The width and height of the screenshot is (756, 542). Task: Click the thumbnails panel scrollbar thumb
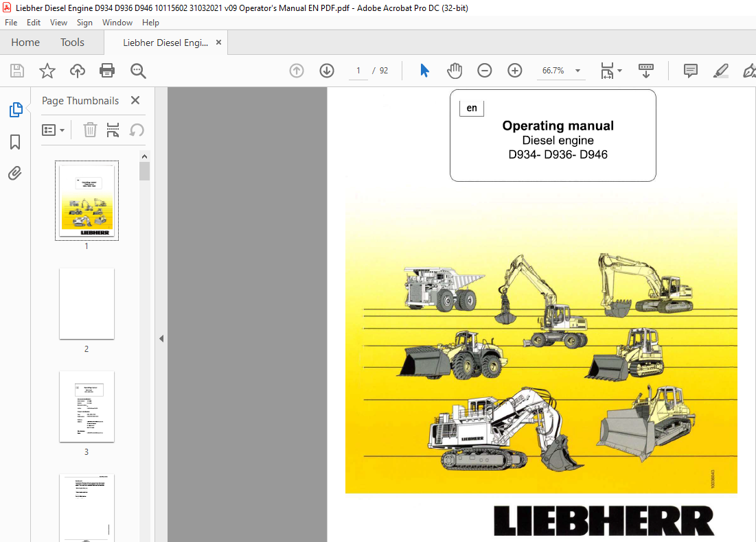144,171
